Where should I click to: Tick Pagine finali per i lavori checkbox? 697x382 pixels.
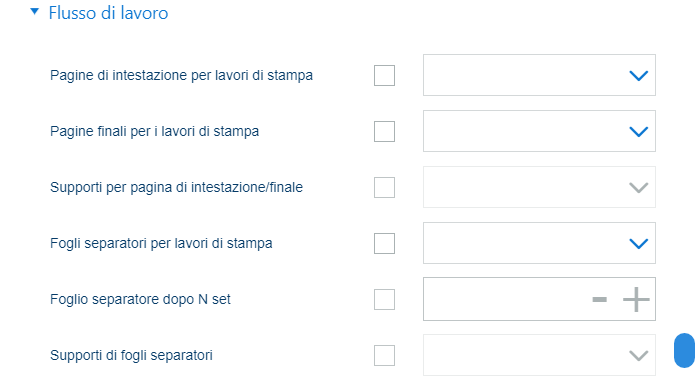tap(385, 131)
